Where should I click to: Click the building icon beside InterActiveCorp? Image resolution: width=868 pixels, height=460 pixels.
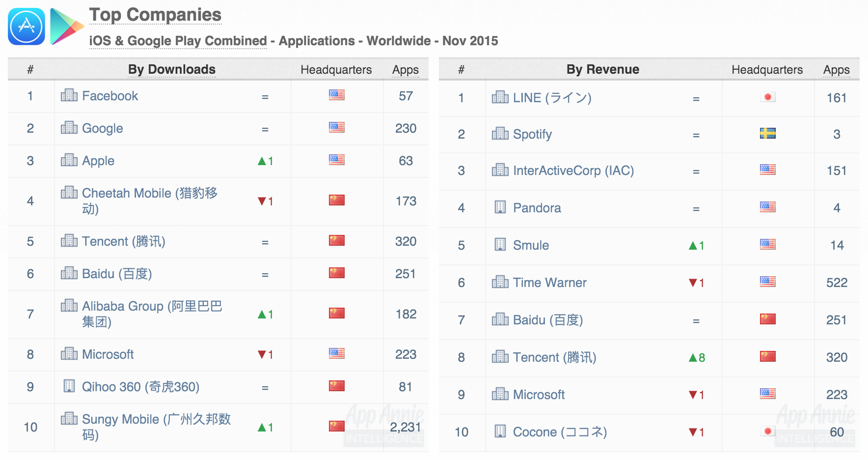[x=500, y=170]
